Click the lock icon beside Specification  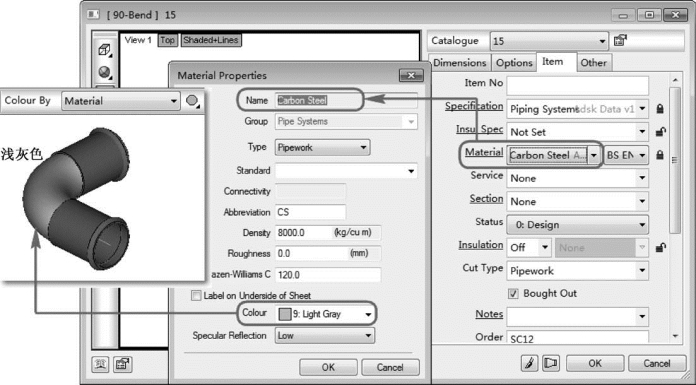click(660, 109)
